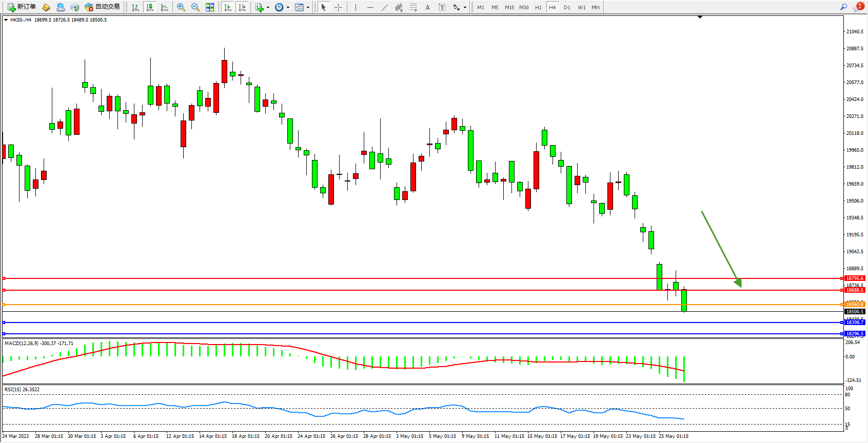868x443 pixels.
Task: Switch chart to line chart mode
Action: (x=164, y=7)
